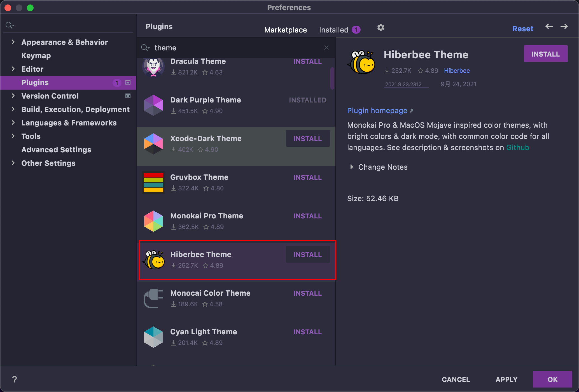The image size is (579, 392).
Task: Click the Version Control project-level settings icon
Action: [128, 96]
